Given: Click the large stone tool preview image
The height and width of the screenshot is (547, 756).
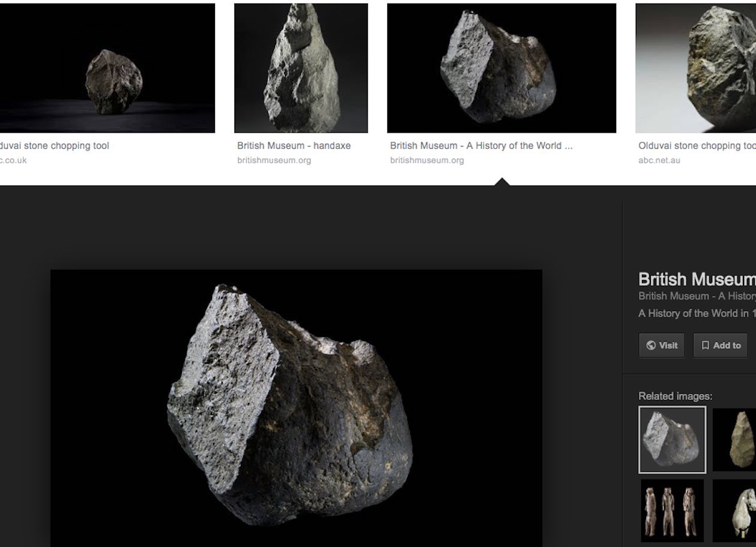Looking at the screenshot, I should coord(296,408).
